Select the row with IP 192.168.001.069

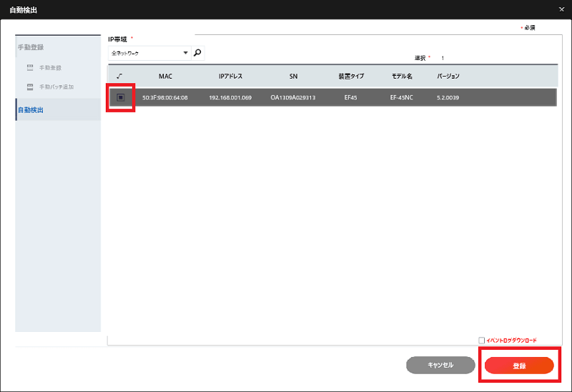click(332, 97)
